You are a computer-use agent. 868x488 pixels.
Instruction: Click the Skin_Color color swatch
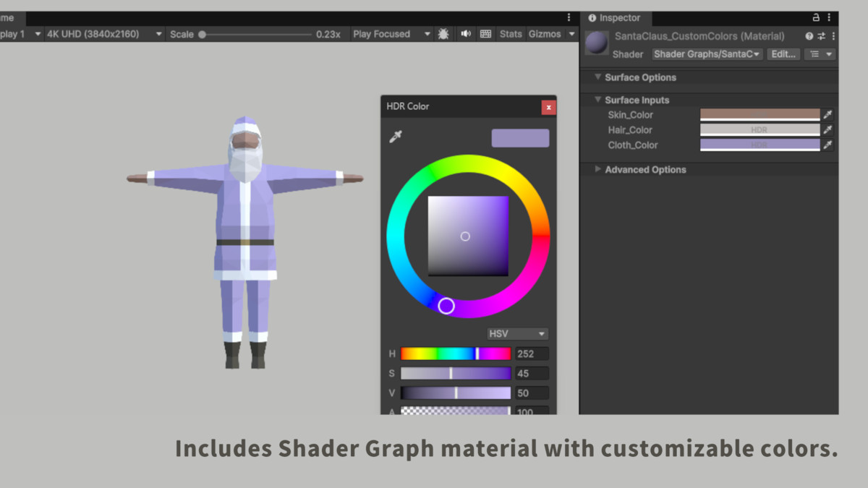pyautogui.click(x=759, y=114)
